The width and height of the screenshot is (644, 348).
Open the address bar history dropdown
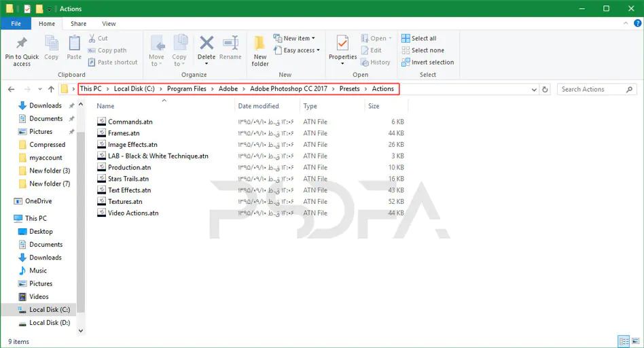534,89
